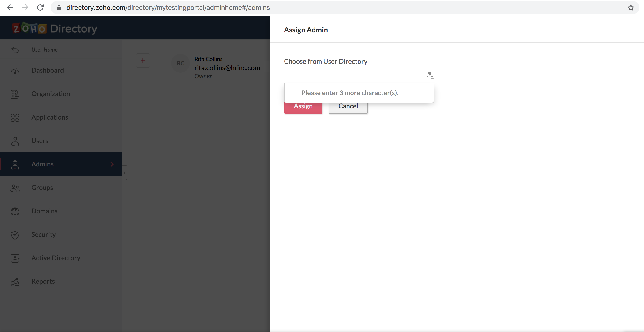Click the Reports chart icon
The width and height of the screenshot is (644, 332).
tap(15, 282)
